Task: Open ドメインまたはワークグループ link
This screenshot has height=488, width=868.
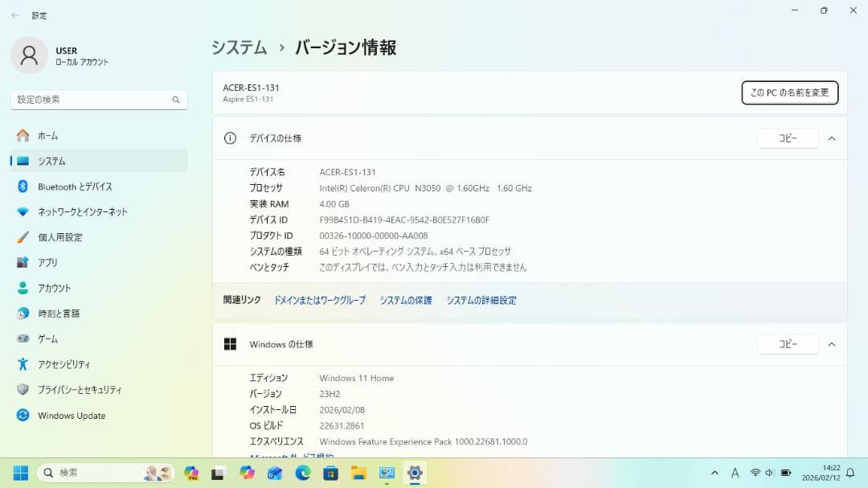Action: [320, 300]
